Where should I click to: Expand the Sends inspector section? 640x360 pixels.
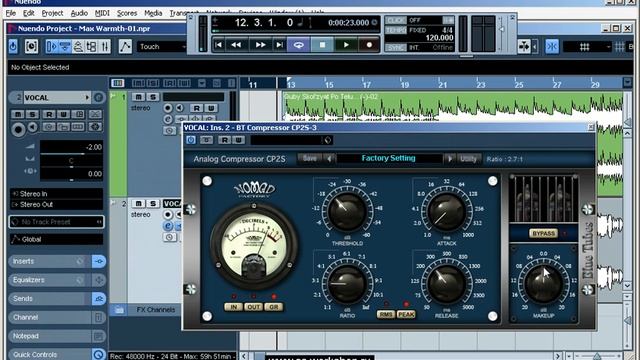[49, 299]
